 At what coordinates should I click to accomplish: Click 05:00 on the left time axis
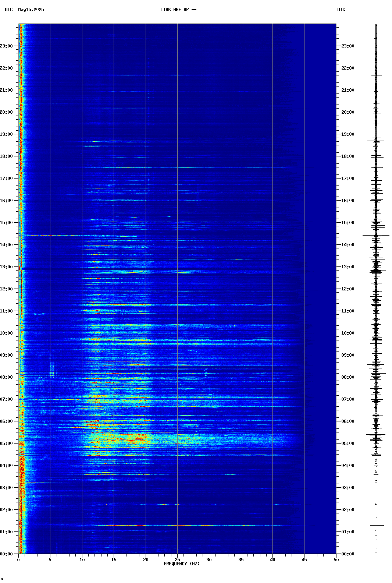click(6, 444)
